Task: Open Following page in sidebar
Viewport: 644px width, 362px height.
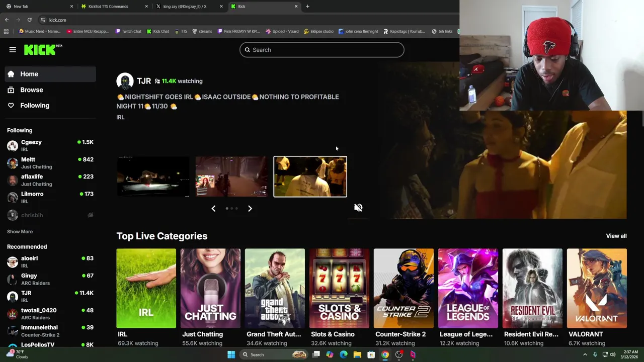Action: click(50, 106)
